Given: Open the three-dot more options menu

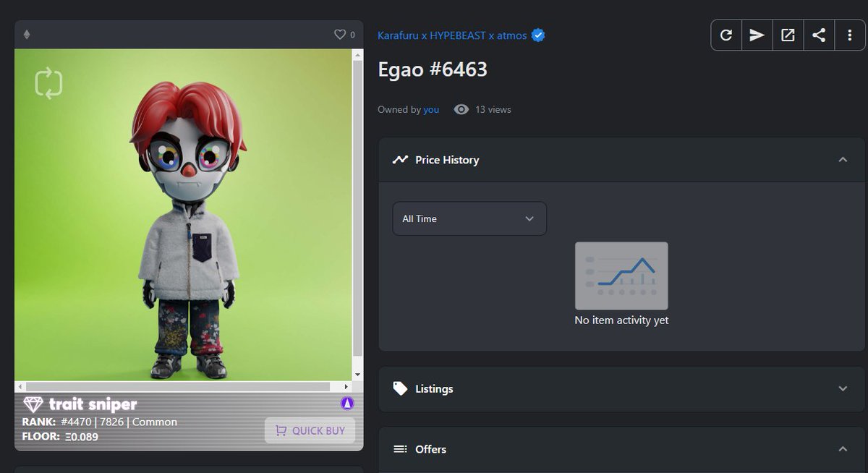Looking at the screenshot, I should (848, 35).
